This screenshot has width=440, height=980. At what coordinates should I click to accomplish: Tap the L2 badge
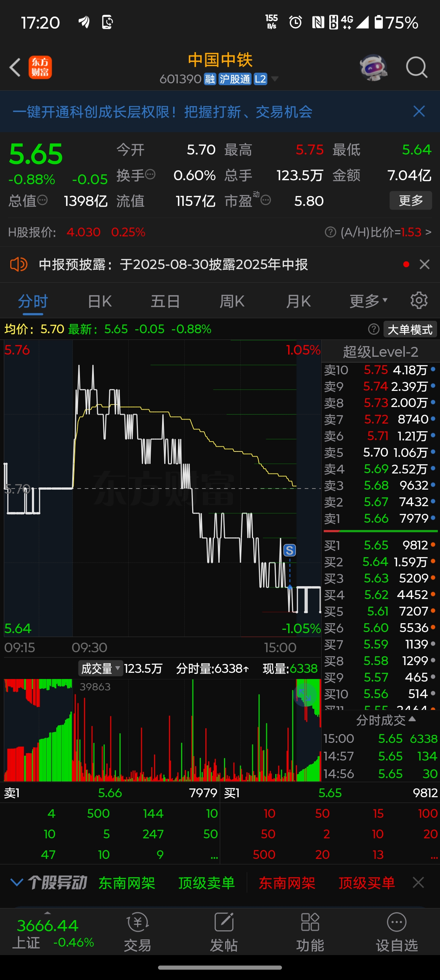click(261, 79)
